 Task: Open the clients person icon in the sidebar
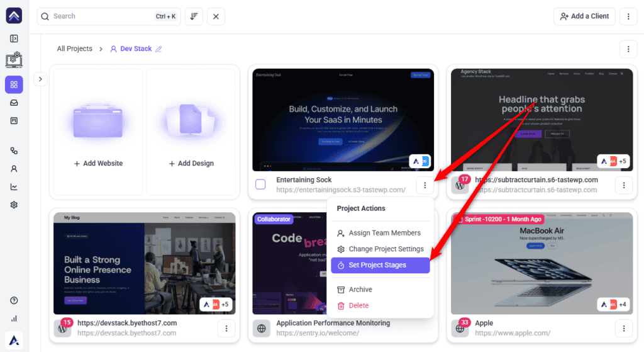tap(14, 169)
